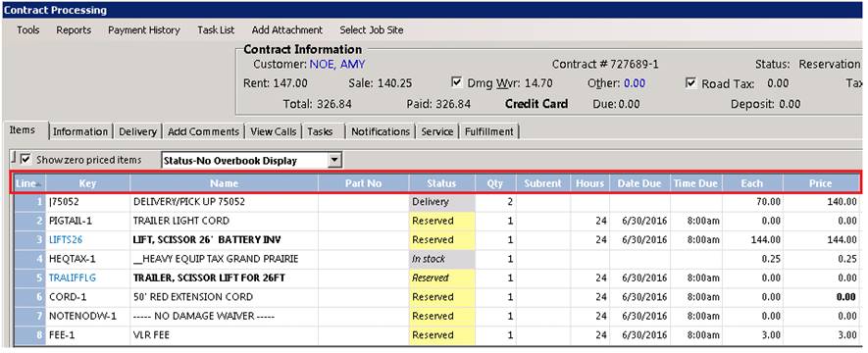
Task: Click the Subrent column header
Action: coord(543,183)
